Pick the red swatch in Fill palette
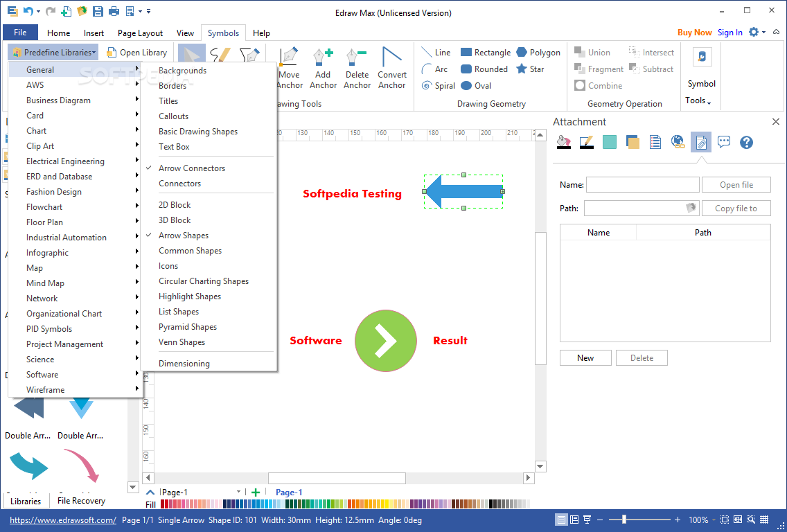The height and width of the screenshot is (532, 787). (168, 504)
